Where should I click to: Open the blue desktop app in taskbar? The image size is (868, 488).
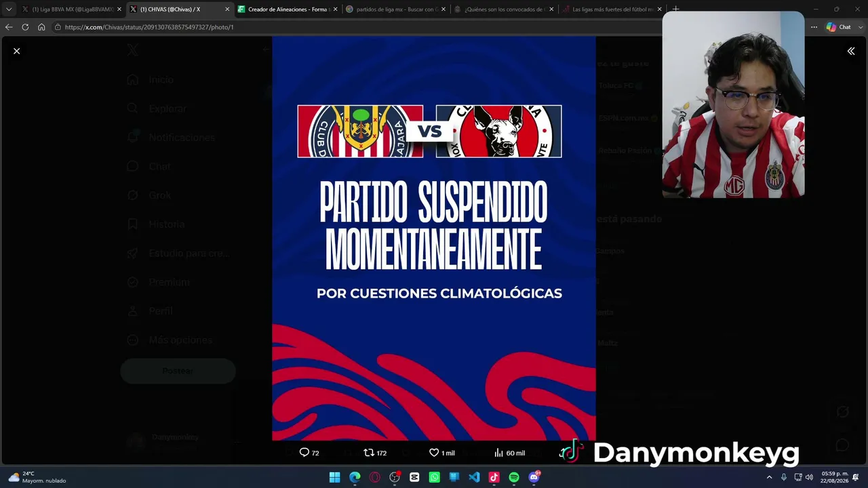454,477
